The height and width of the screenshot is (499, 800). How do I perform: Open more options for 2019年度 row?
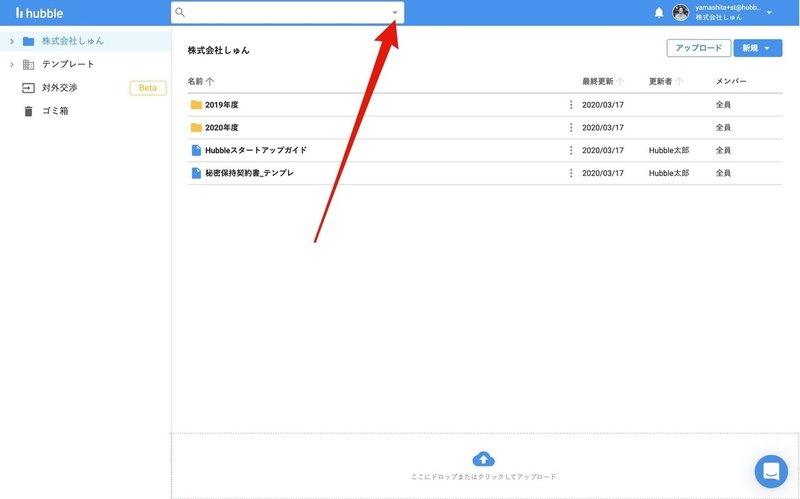571,105
